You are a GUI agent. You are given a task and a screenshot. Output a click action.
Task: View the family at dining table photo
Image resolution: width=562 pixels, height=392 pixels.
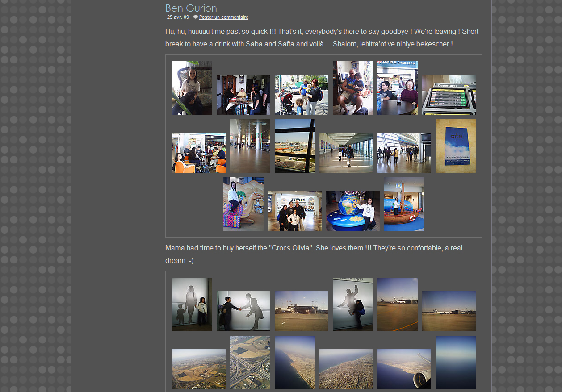[243, 95]
